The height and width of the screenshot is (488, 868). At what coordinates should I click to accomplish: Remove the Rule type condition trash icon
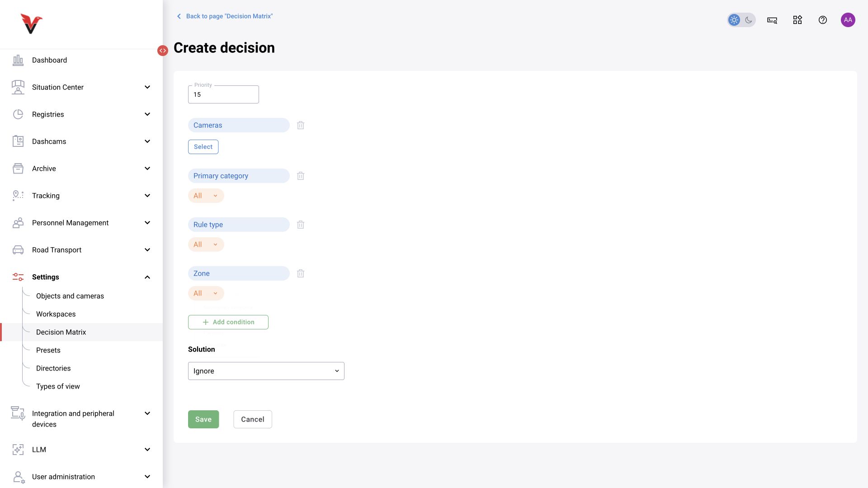301,225
